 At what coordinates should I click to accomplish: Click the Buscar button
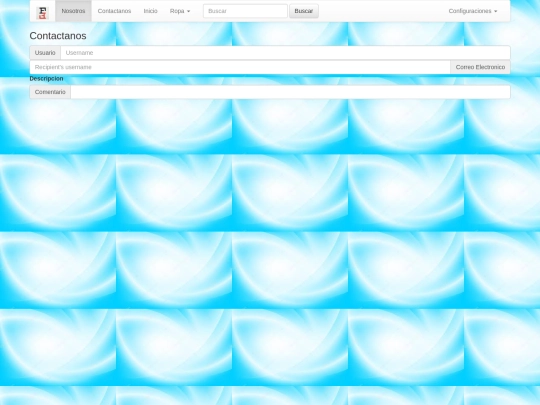(304, 11)
